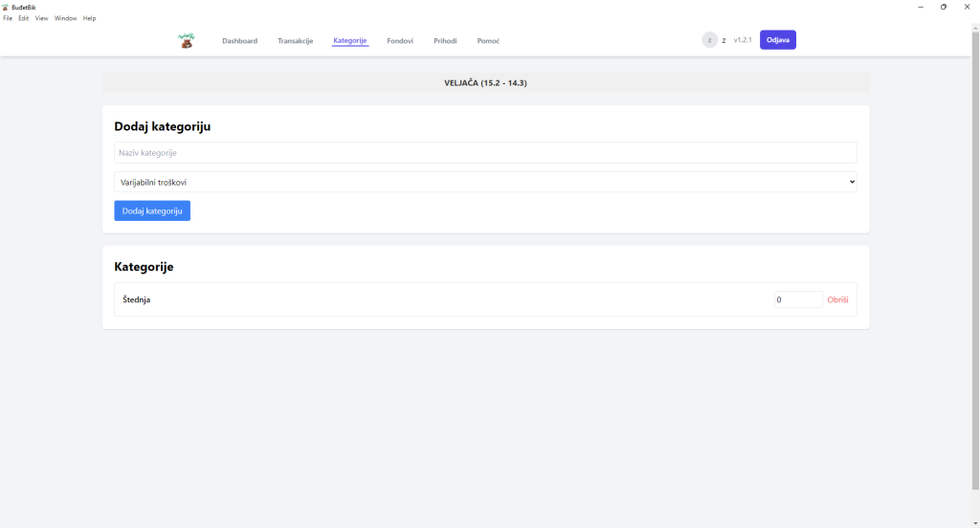Open the Window menu
The height and width of the screenshot is (528, 980).
(65, 18)
